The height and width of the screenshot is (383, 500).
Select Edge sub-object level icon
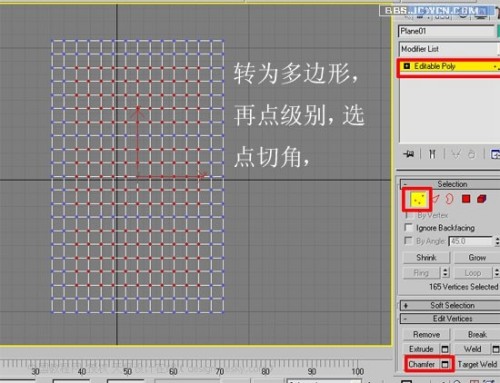436,199
